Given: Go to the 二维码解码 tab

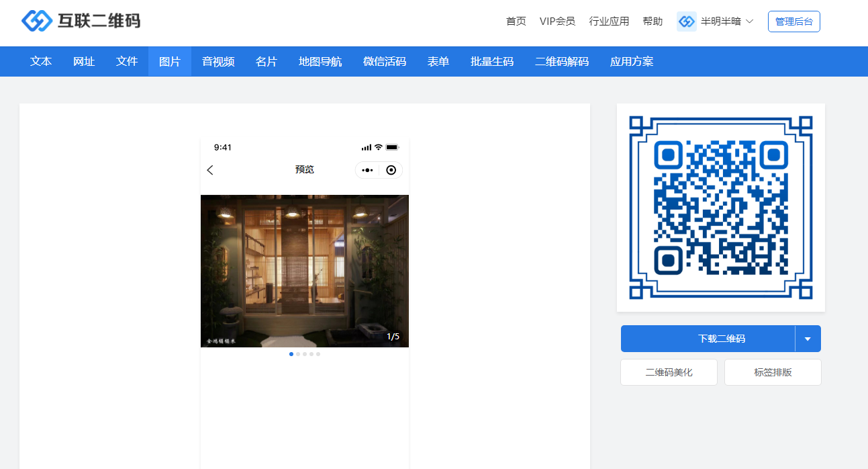Looking at the screenshot, I should pyautogui.click(x=562, y=62).
